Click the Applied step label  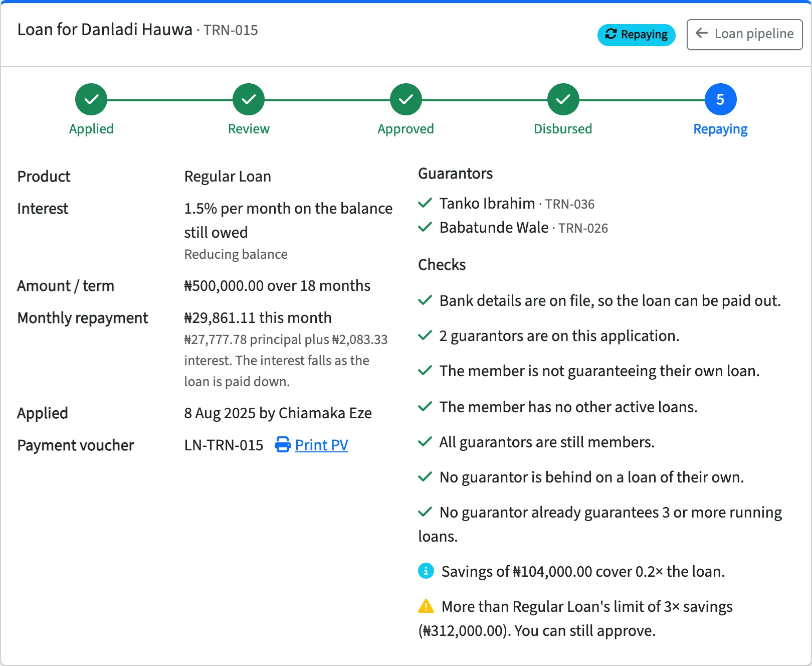(x=91, y=129)
